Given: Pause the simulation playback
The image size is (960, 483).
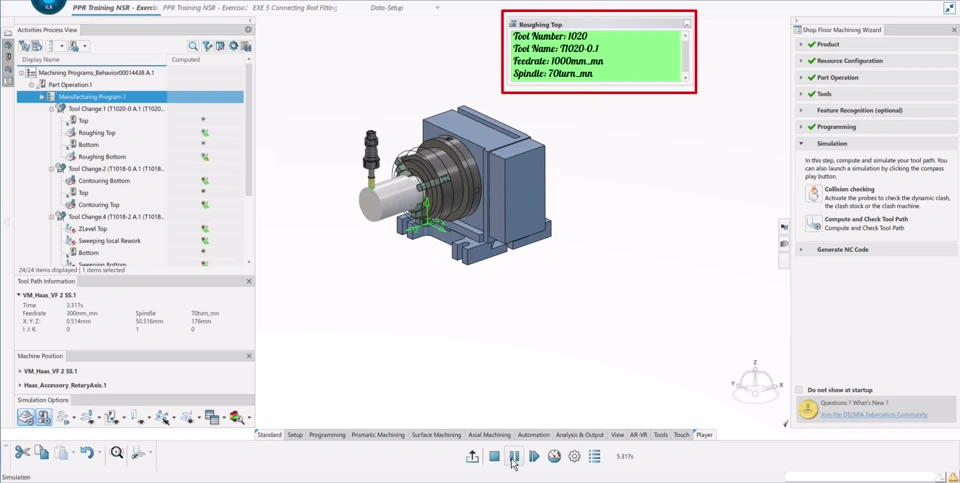Looking at the screenshot, I should pos(514,456).
